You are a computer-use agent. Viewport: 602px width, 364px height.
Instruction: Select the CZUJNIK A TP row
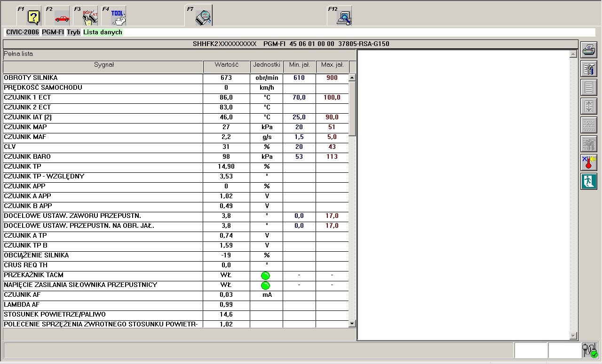coord(176,236)
